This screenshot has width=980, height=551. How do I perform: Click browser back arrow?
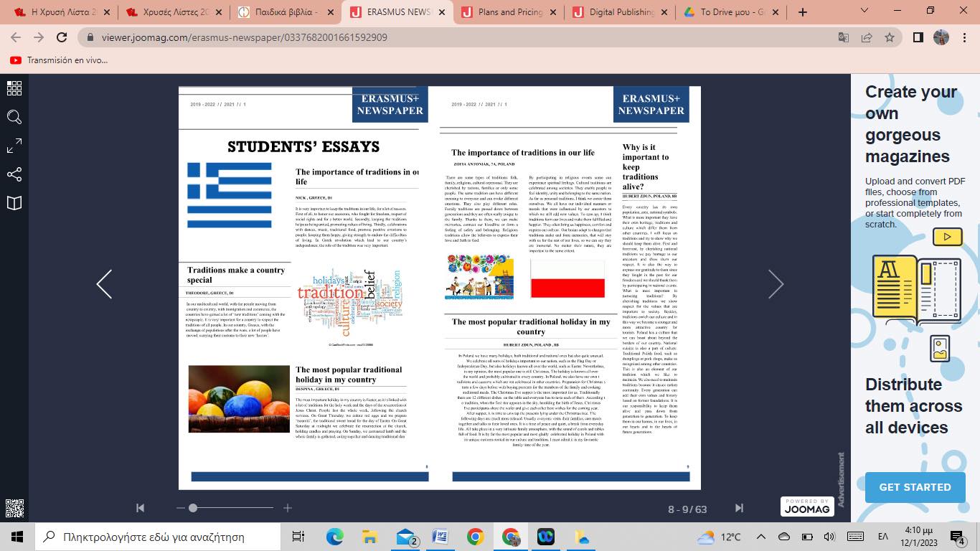(x=16, y=37)
